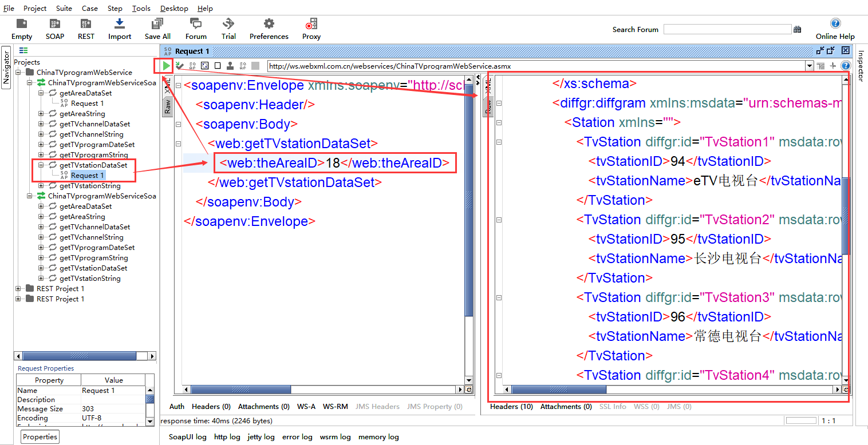868x445 pixels.
Task: Open the Proxy tool
Action: (x=311, y=23)
